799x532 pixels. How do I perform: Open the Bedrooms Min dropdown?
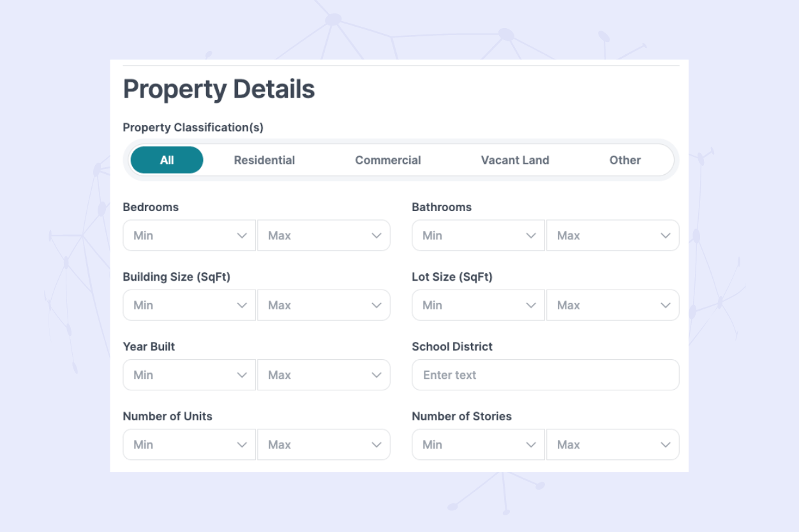(x=189, y=235)
